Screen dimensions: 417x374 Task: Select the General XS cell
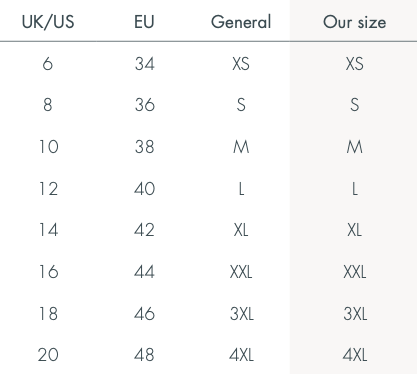pyautogui.click(x=241, y=63)
